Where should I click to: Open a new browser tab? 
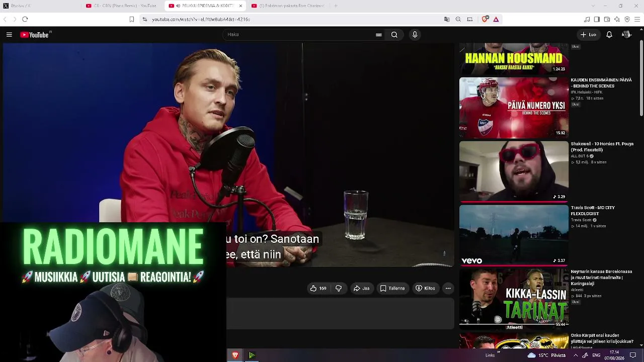pyautogui.click(x=336, y=6)
